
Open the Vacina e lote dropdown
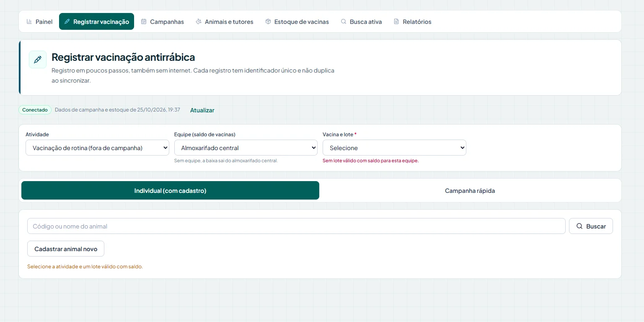[x=394, y=148]
